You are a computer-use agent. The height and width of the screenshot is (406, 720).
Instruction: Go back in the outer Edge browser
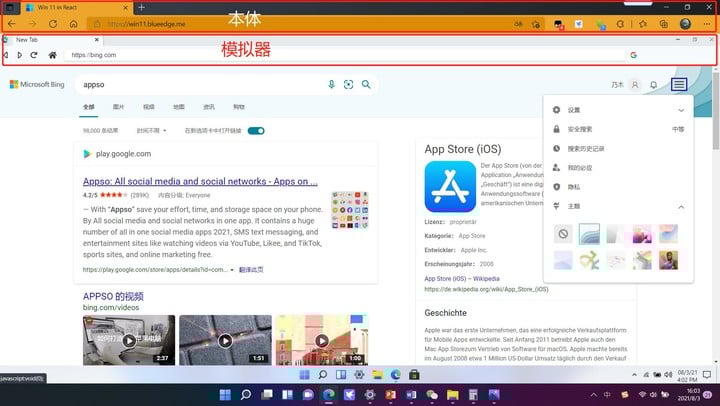tap(12, 24)
